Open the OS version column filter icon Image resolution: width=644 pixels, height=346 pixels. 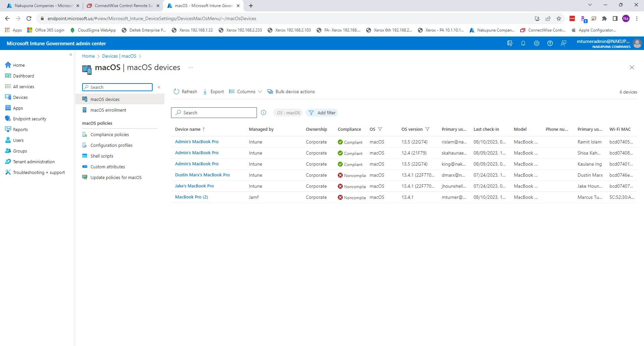click(x=427, y=129)
